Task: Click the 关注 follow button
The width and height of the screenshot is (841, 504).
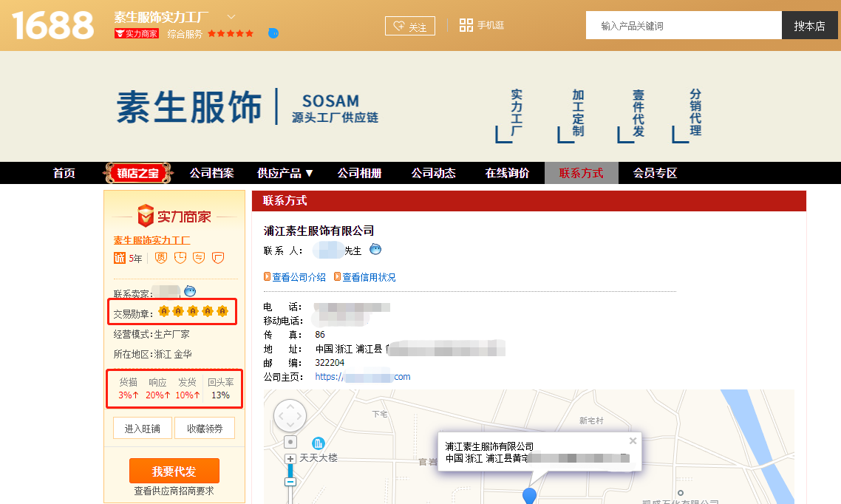Action: [410, 26]
